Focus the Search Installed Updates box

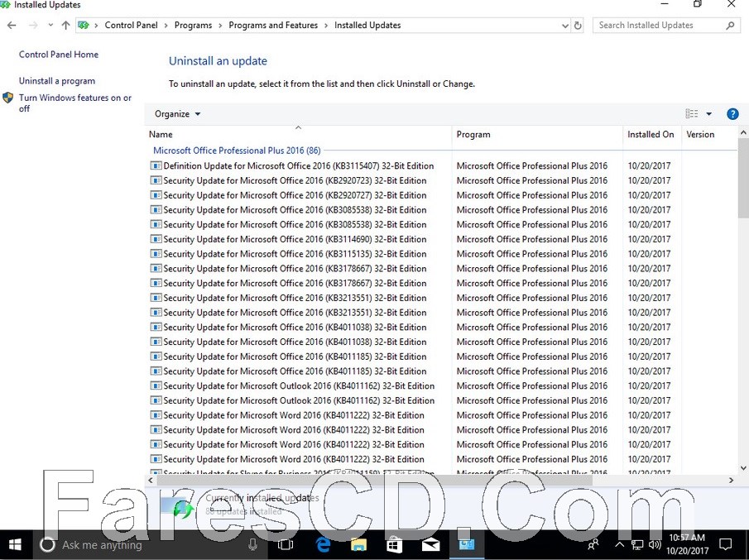click(x=666, y=26)
